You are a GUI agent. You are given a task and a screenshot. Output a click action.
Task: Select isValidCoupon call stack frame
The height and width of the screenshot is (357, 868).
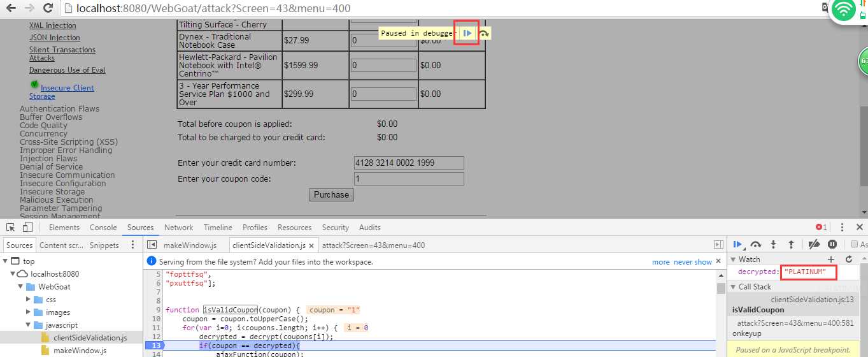(793, 305)
